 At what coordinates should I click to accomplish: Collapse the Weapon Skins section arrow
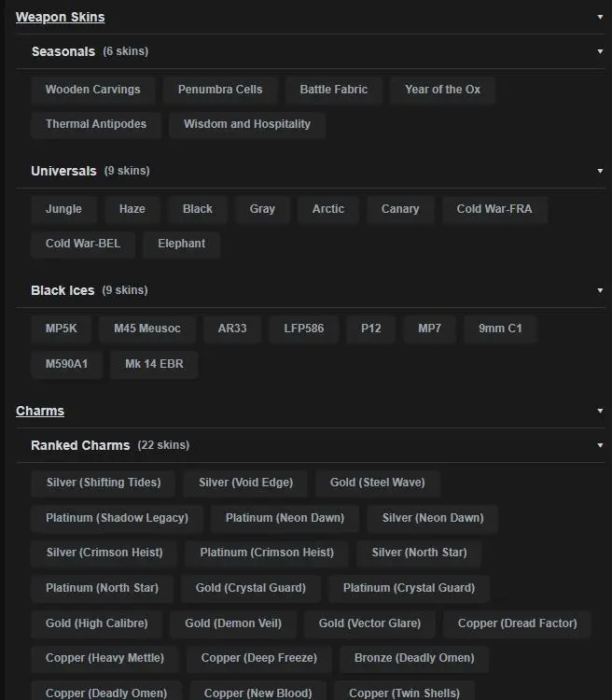(601, 17)
